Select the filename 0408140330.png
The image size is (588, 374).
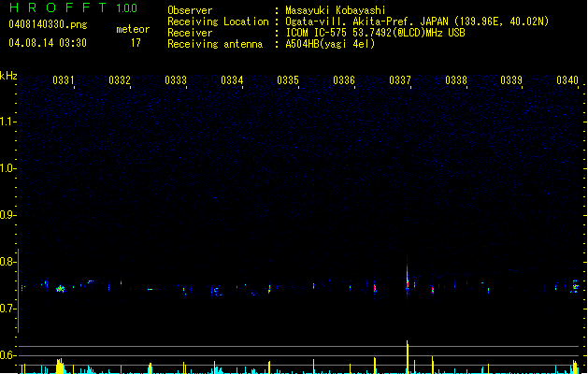click(48, 24)
